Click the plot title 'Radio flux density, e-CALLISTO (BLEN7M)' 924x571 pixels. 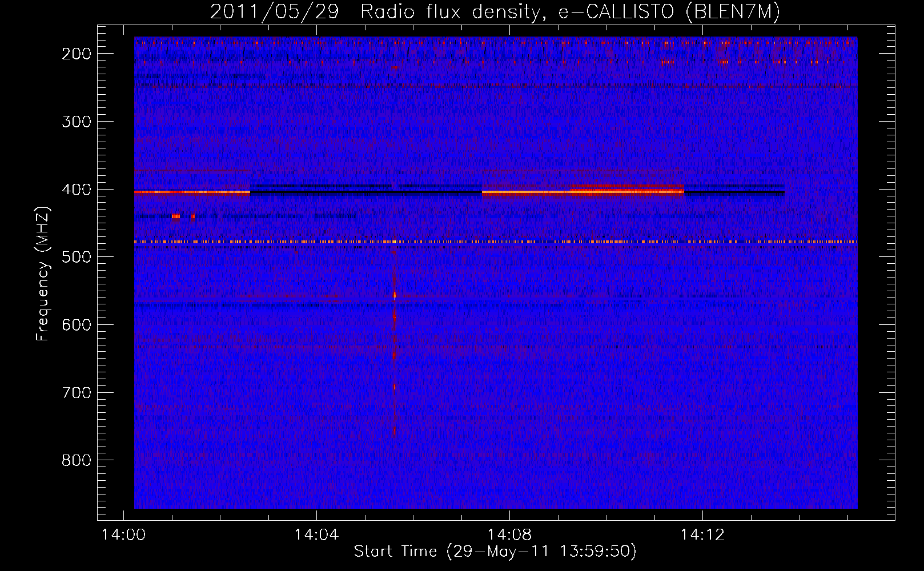(x=570, y=12)
